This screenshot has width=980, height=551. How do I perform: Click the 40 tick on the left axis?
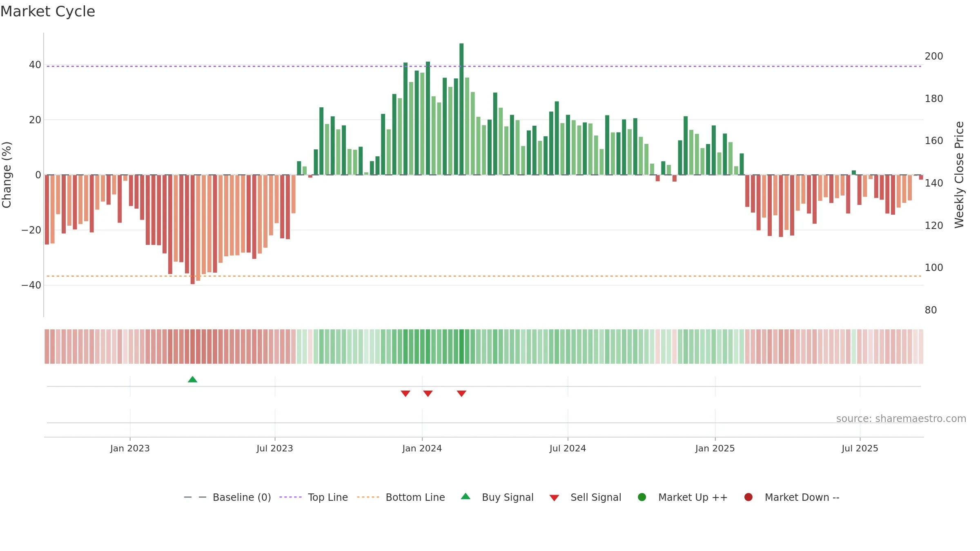[35, 65]
